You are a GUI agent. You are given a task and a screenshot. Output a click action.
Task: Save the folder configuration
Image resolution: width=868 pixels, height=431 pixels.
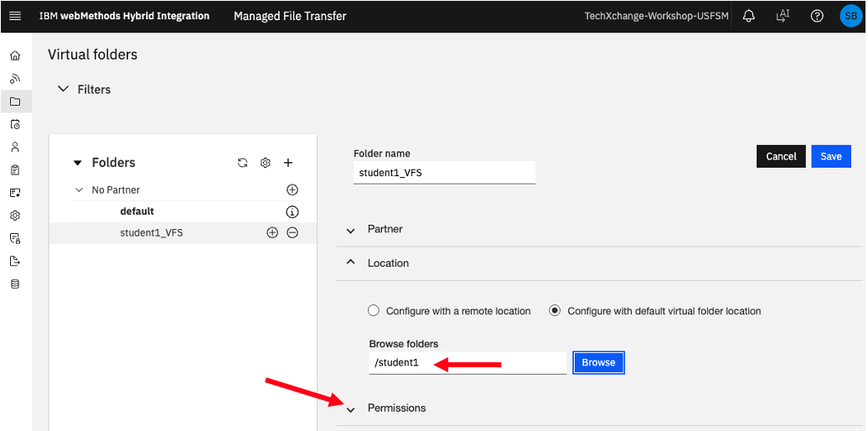click(831, 156)
